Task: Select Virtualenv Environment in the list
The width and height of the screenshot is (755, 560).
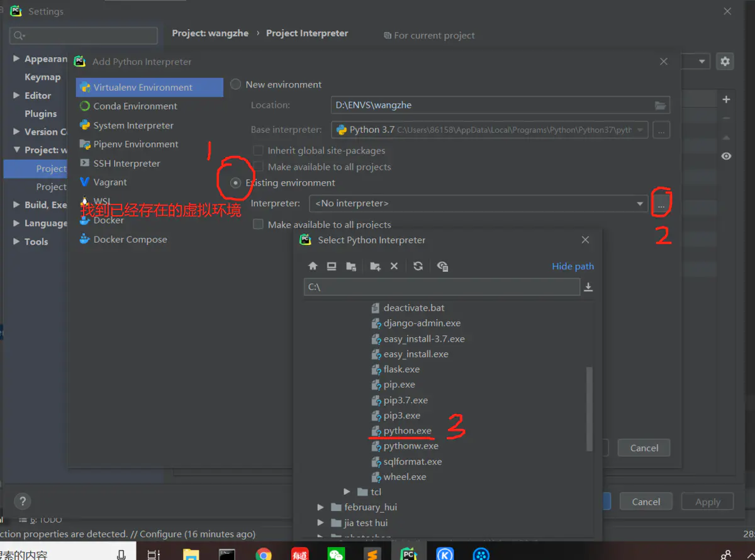Action: [x=150, y=87]
